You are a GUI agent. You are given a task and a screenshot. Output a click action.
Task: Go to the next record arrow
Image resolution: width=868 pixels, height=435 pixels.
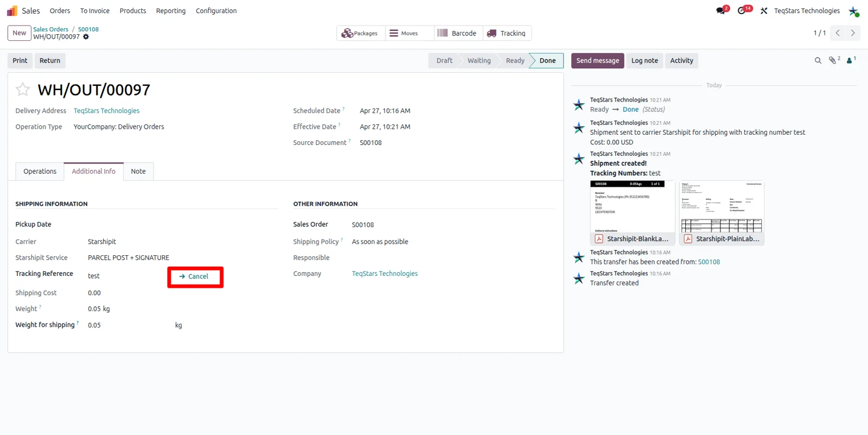pos(853,33)
